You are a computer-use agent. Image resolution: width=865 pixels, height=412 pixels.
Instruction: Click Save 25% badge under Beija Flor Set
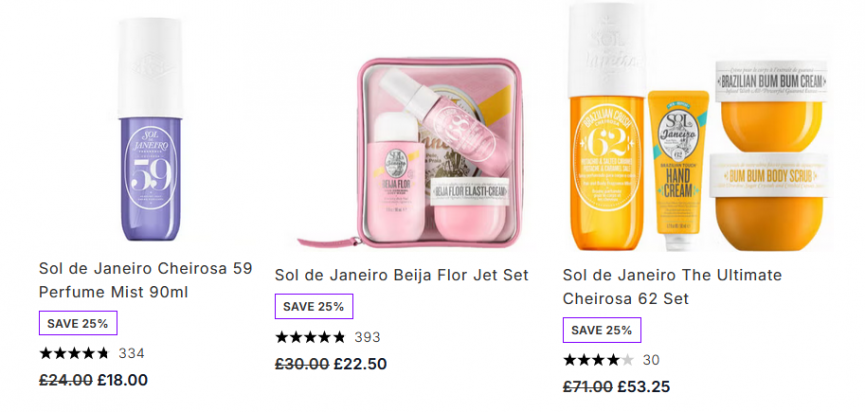(314, 306)
